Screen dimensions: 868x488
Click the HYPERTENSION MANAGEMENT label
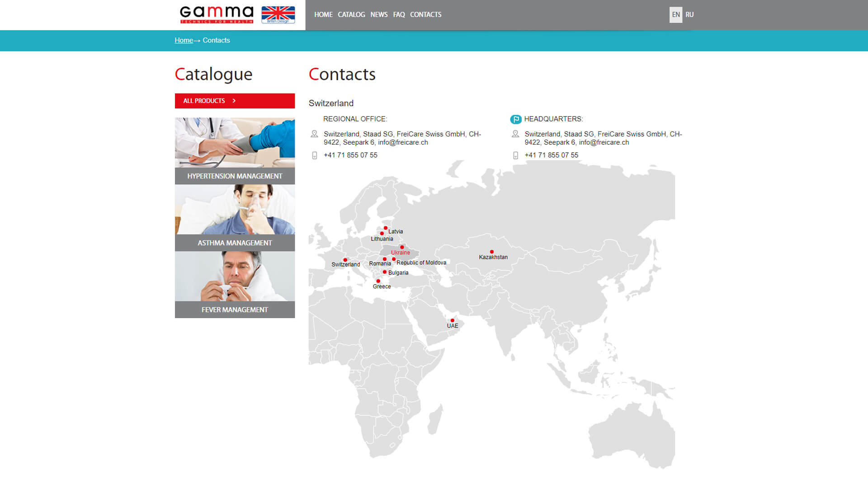pos(235,176)
